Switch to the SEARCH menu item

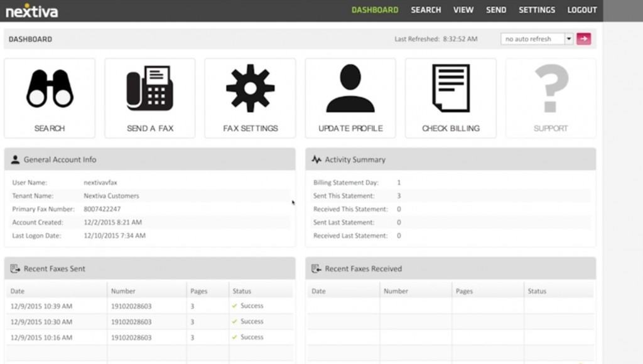click(x=426, y=10)
